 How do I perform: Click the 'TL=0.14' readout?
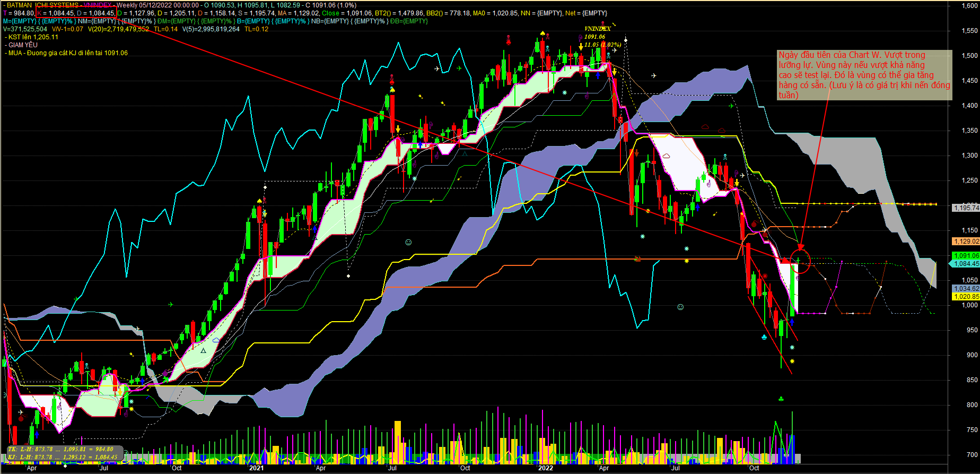coord(166,29)
